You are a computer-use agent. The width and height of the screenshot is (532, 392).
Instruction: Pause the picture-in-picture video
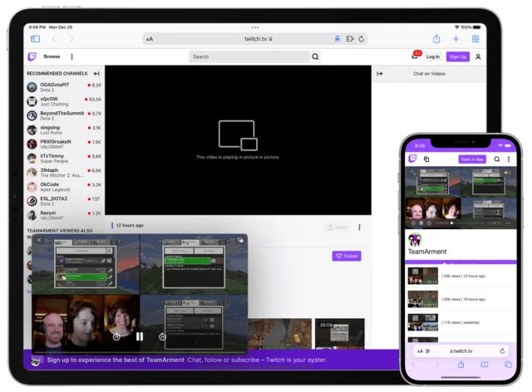coord(140,336)
